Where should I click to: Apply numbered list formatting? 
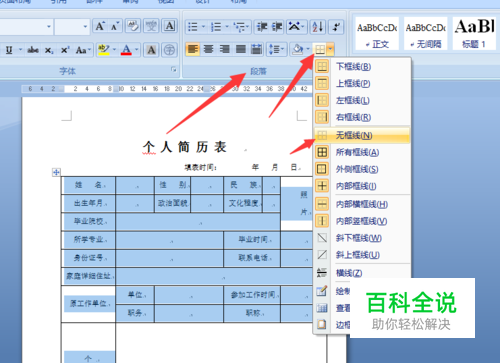pos(216,27)
